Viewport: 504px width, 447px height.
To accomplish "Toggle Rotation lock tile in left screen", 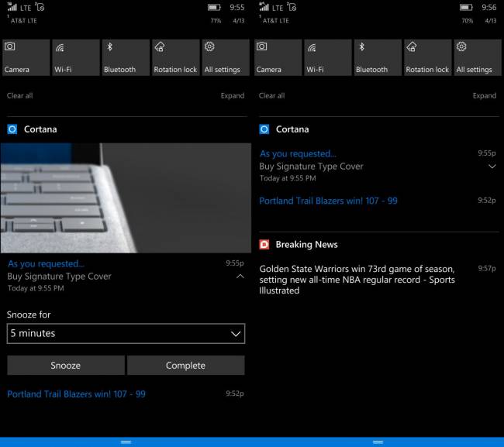I will click(x=176, y=57).
